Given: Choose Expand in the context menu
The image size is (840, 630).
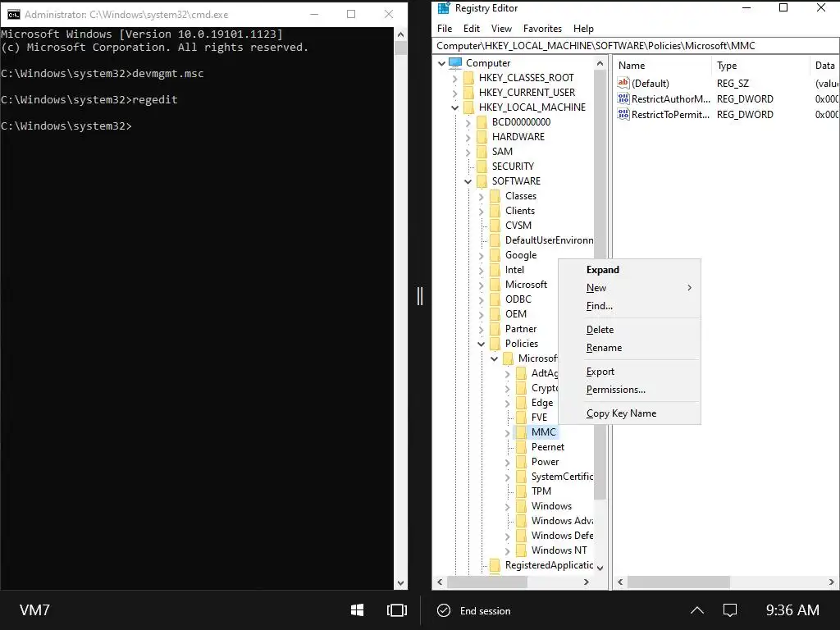Looking at the screenshot, I should pyautogui.click(x=629, y=270).
